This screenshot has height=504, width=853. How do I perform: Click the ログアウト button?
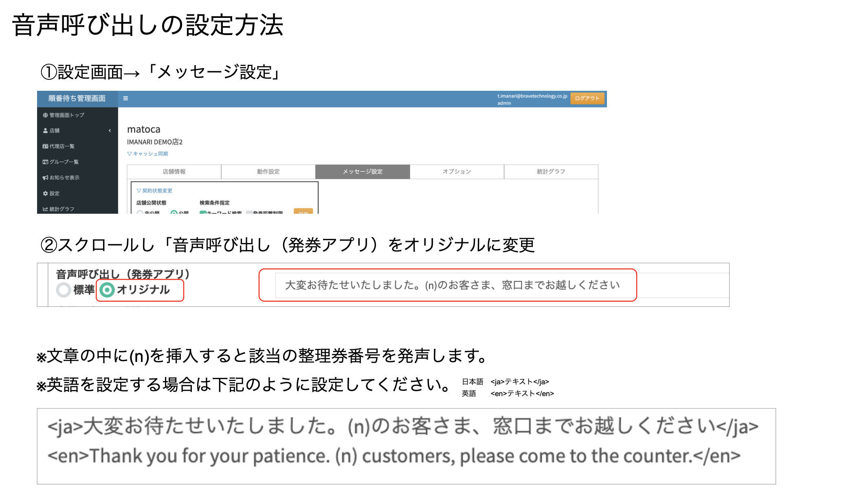click(587, 98)
